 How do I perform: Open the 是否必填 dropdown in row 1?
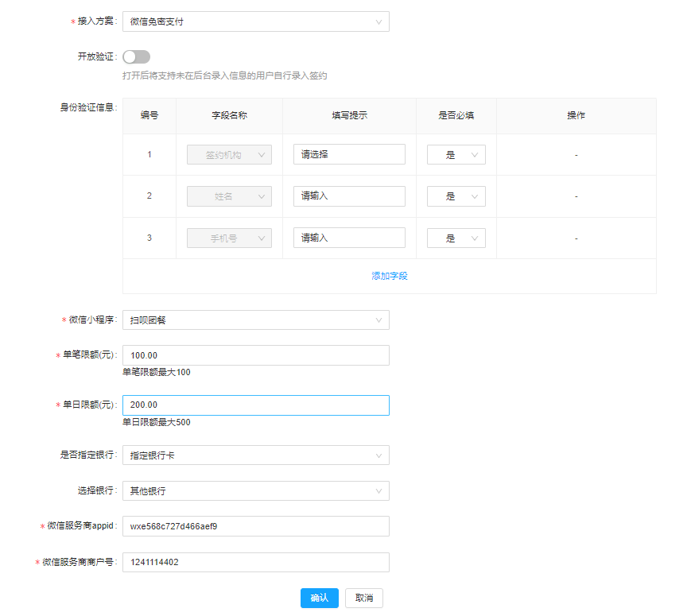(x=456, y=155)
